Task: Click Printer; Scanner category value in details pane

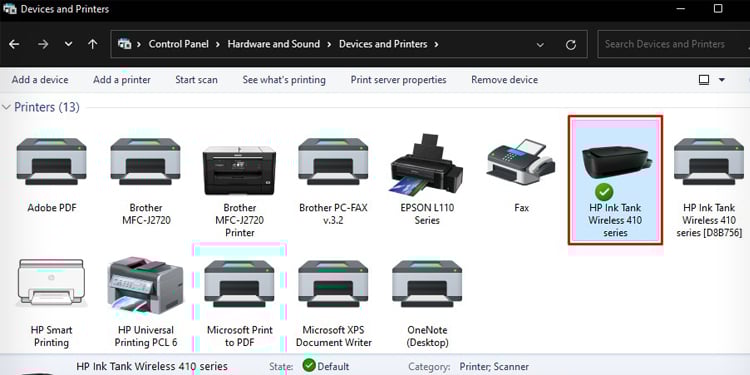Action: point(494,367)
